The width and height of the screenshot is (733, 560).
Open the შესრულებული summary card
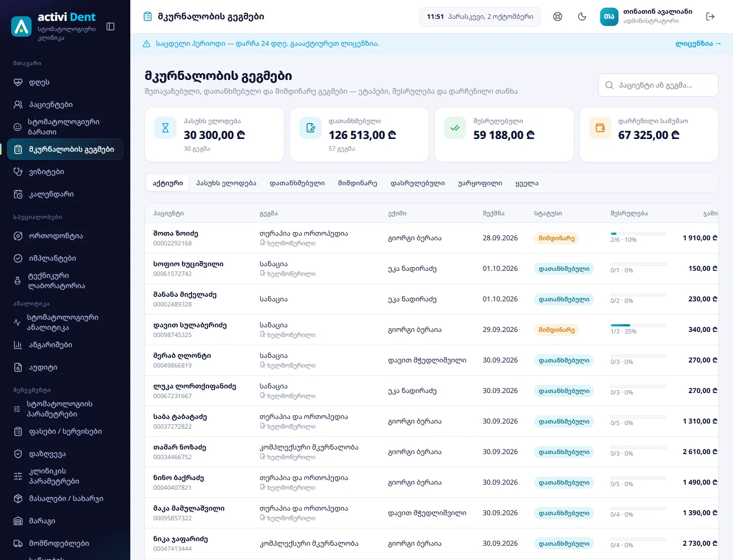coord(504,134)
